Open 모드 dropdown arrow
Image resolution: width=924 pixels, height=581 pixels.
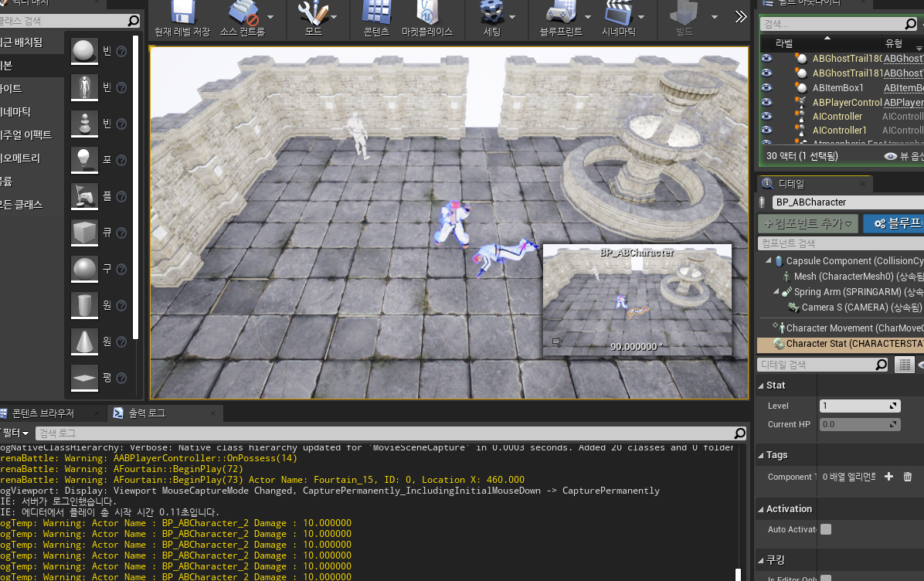coord(334,17)
